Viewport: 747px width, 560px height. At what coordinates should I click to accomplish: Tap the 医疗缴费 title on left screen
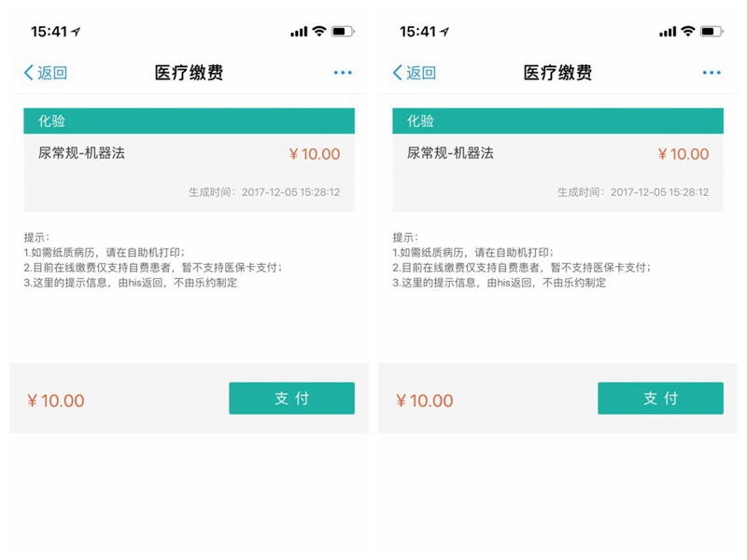pyautogui.click(x=189, y=73)
